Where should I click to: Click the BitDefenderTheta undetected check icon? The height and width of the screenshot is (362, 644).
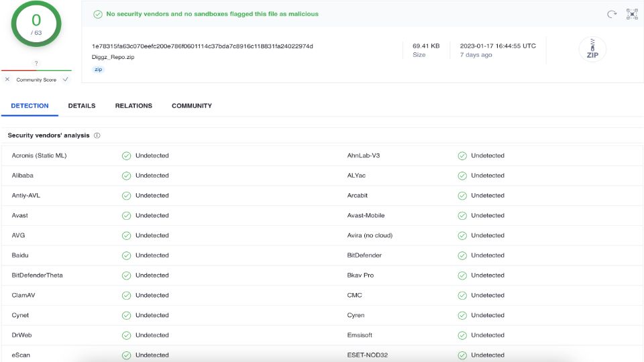click(x=127, y=276)
